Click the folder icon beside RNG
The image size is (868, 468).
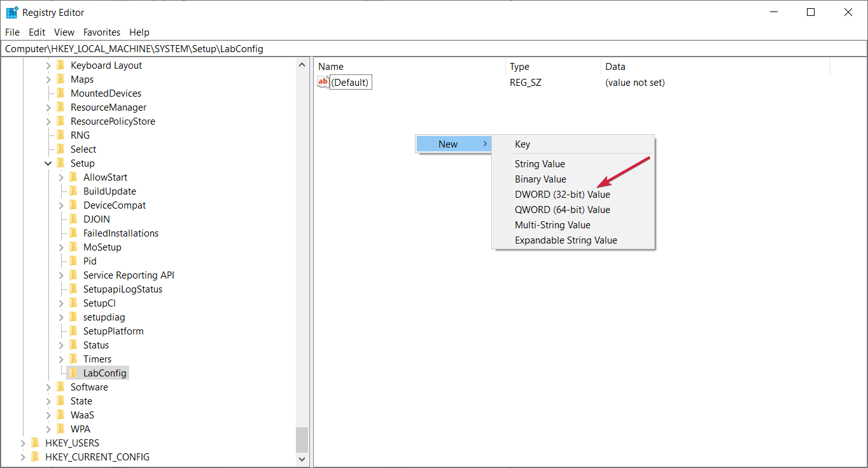point(60,135)
